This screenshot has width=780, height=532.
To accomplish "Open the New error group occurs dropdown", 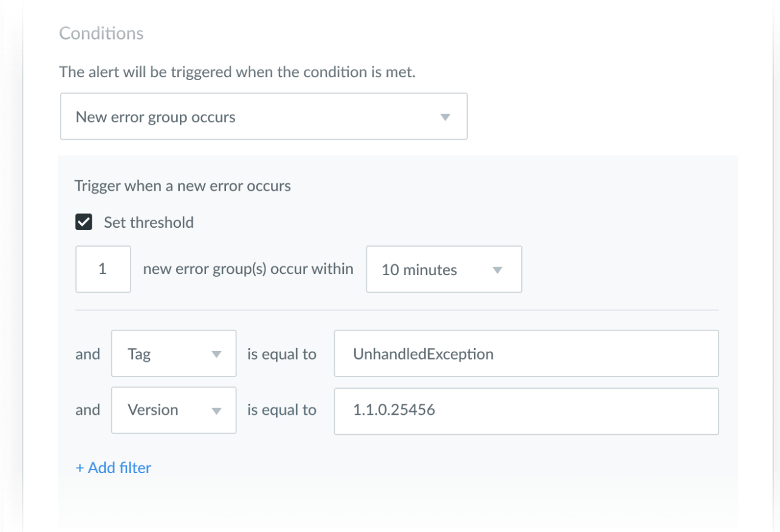I will click(264, 116).
